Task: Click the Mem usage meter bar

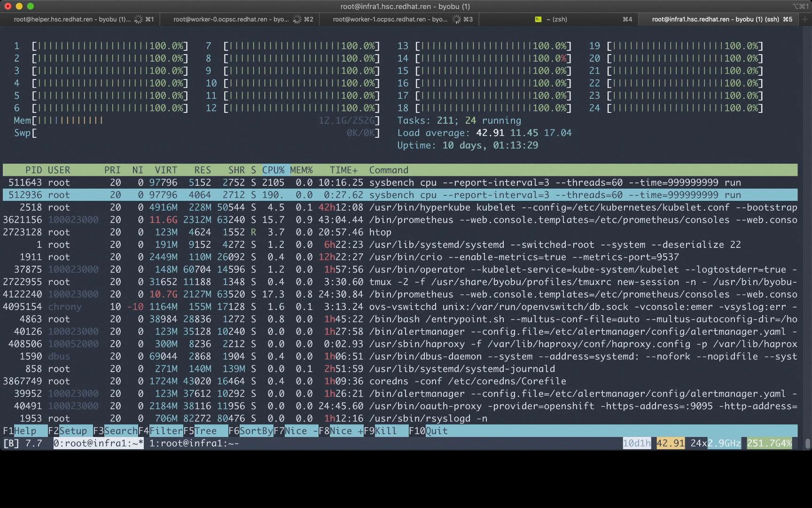Action: [197, 120]
